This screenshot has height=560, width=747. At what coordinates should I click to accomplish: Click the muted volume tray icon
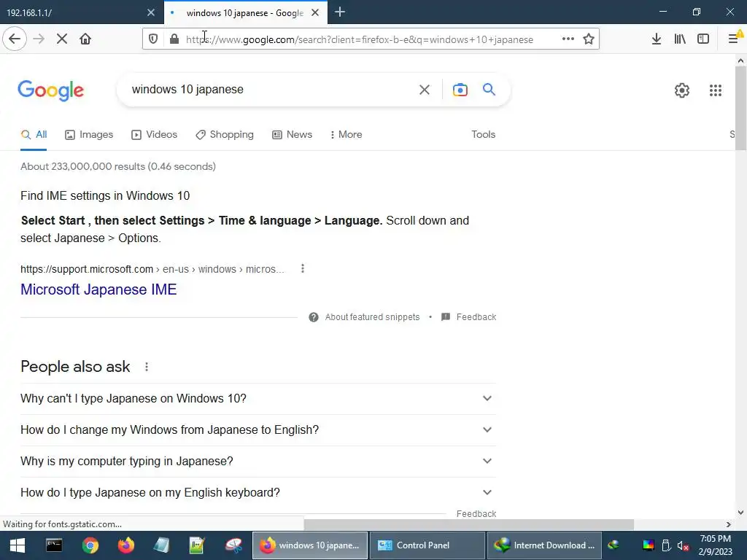(x=683, y=545)
